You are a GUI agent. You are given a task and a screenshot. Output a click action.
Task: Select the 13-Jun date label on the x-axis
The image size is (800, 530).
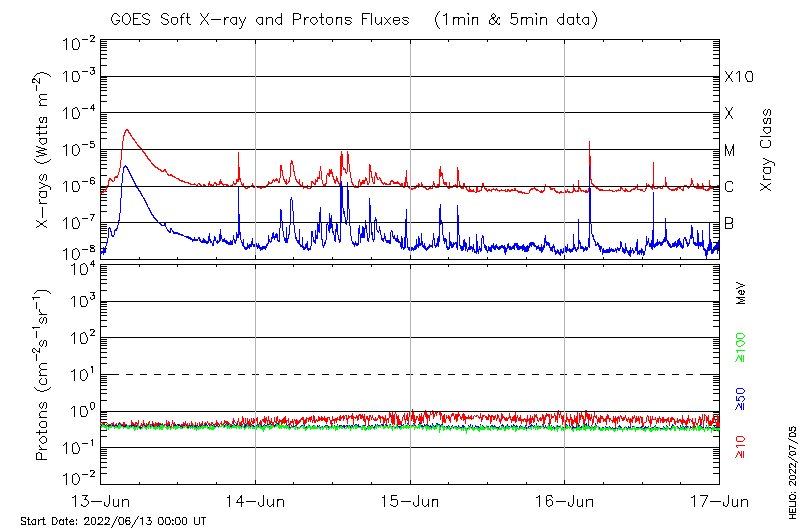102,501
